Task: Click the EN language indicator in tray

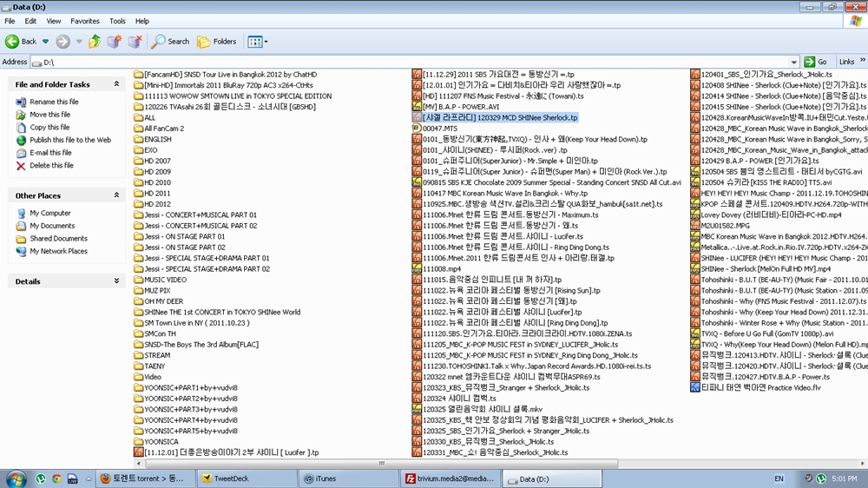Action: (779, 478)
